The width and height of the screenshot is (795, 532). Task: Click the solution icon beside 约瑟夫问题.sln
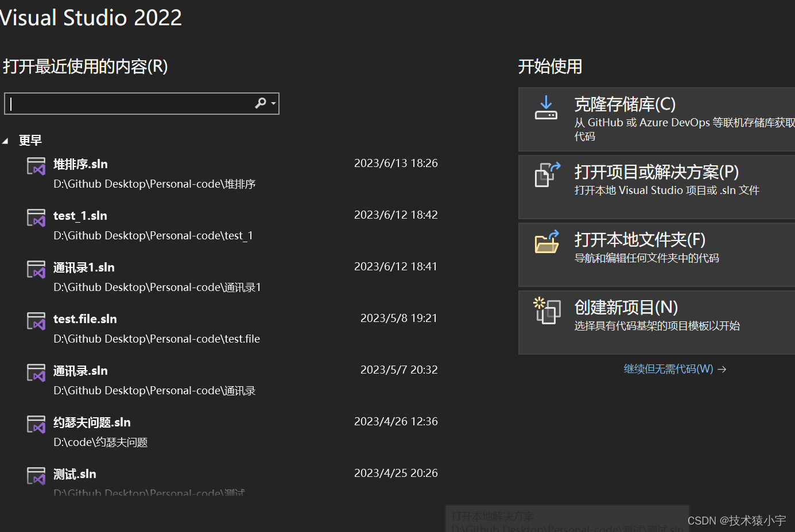coord(36,425)
